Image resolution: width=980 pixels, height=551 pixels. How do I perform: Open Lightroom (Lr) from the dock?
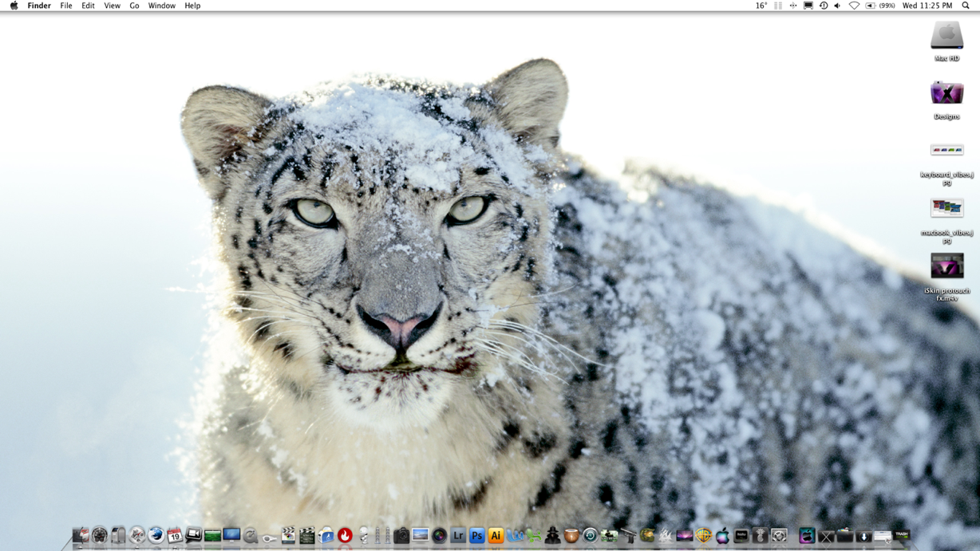458,536
